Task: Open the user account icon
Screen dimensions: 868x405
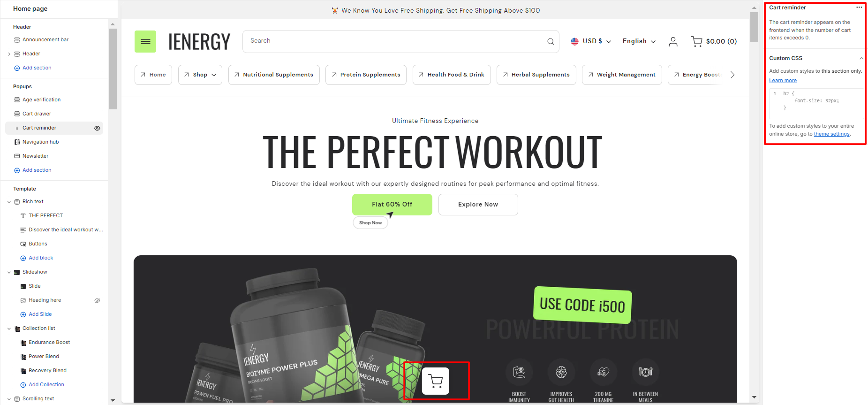Action: 673,42
